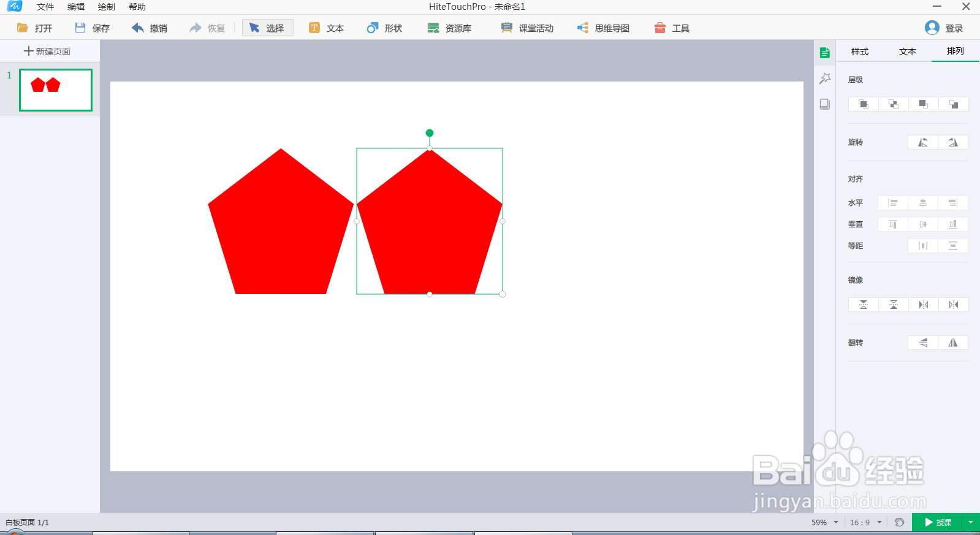The width and height of the screenshot is (980, 535).
Task: Save the document using 保存
Action: tap(92, 28)
